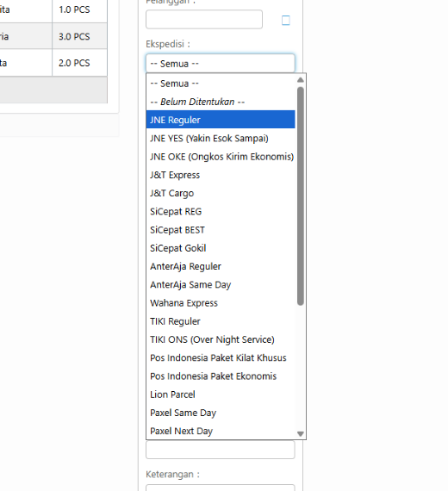Toggle the checkbox beside Pelanggan field
The image size is (448, 491).
[286, 21]
